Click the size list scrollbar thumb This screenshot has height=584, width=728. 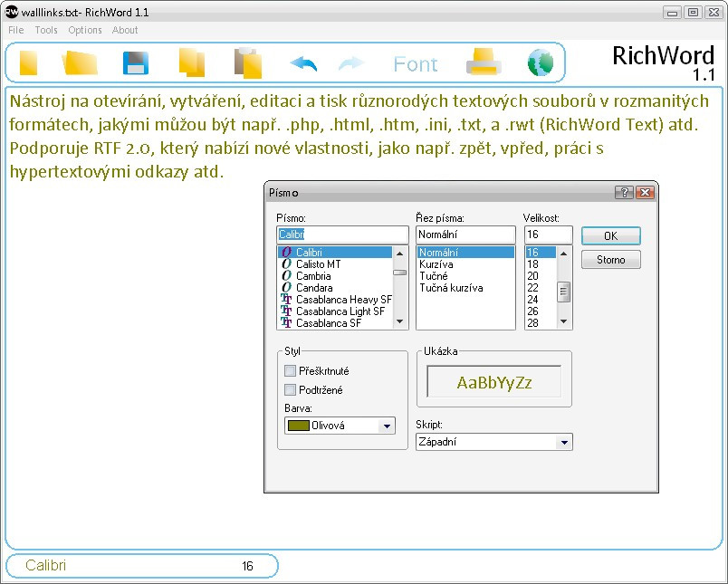pyautogui.click(x=563, y=292)
